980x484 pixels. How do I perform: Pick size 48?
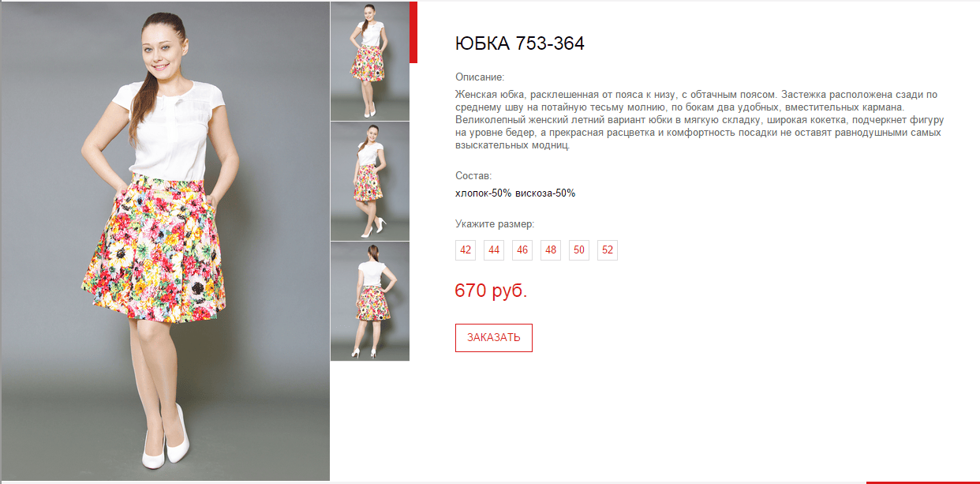(551, 250)
